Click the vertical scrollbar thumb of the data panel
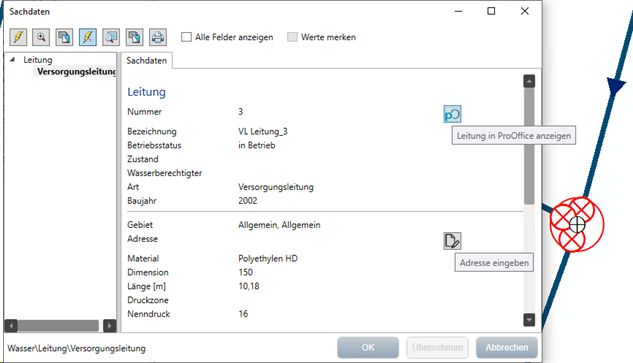The width and height of the screenshot is (633, 363). (529, 146)
